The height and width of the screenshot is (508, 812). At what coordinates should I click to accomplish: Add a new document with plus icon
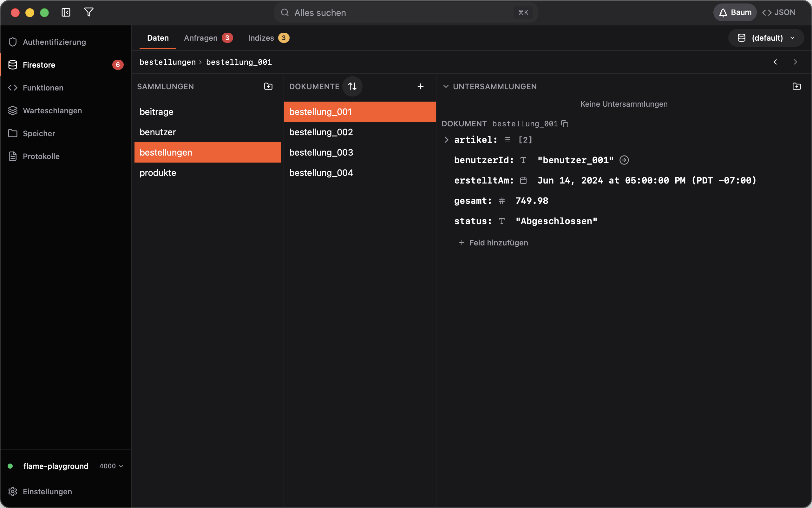coord(420,86)
